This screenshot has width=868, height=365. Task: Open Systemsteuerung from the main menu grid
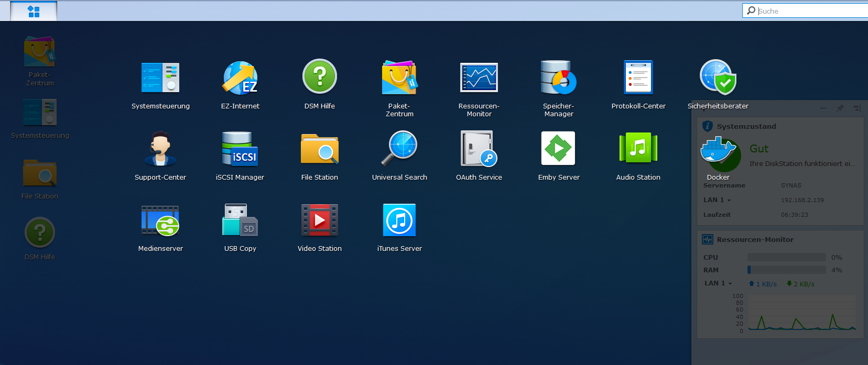pyautogui.click(x=160, y=78)
